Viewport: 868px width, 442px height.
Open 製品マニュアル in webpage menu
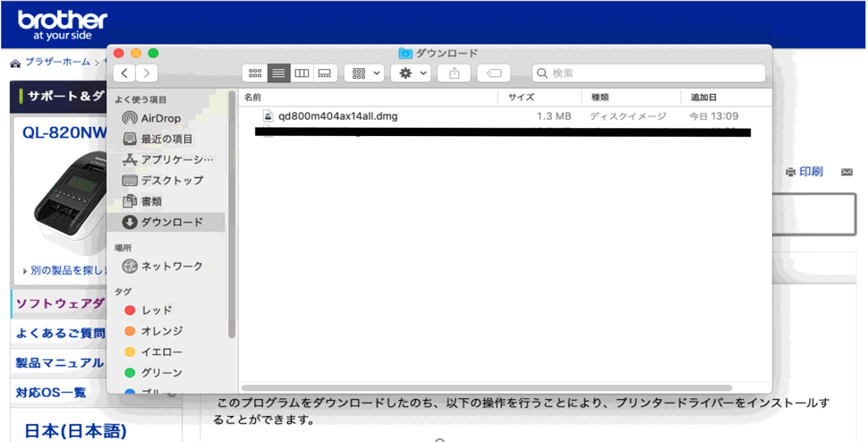coord(59,363)
